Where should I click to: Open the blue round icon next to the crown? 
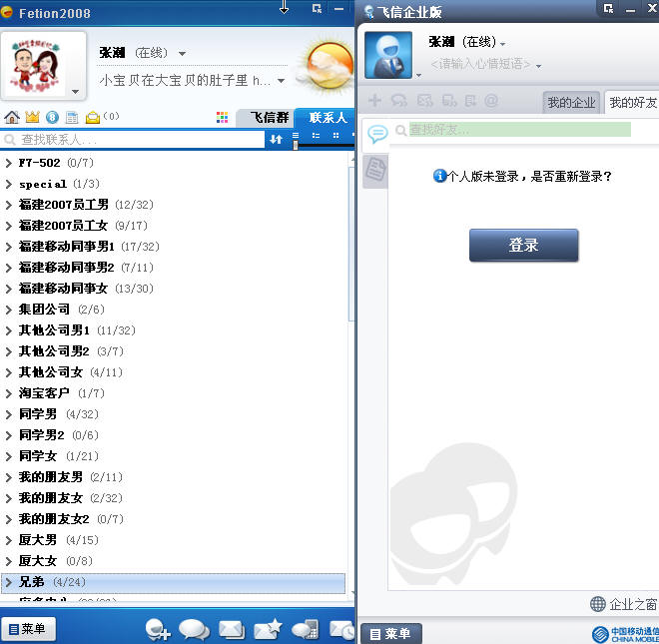[x=52, y=117]
